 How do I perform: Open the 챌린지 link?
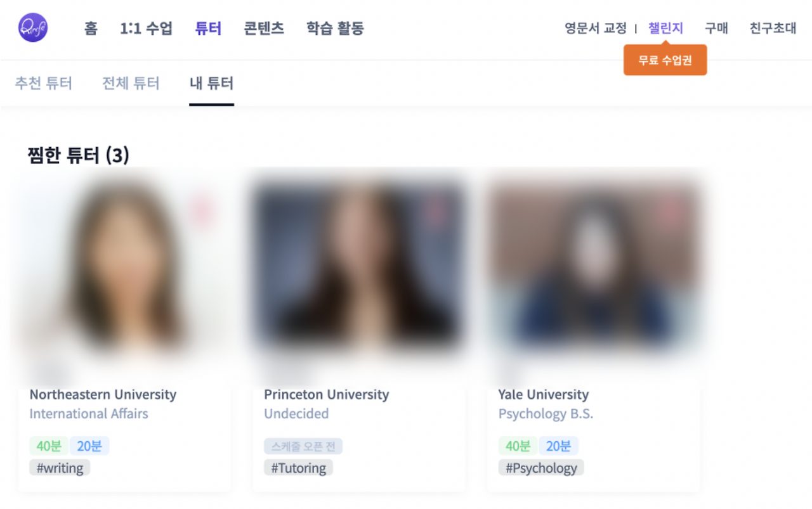click(665, 29)
